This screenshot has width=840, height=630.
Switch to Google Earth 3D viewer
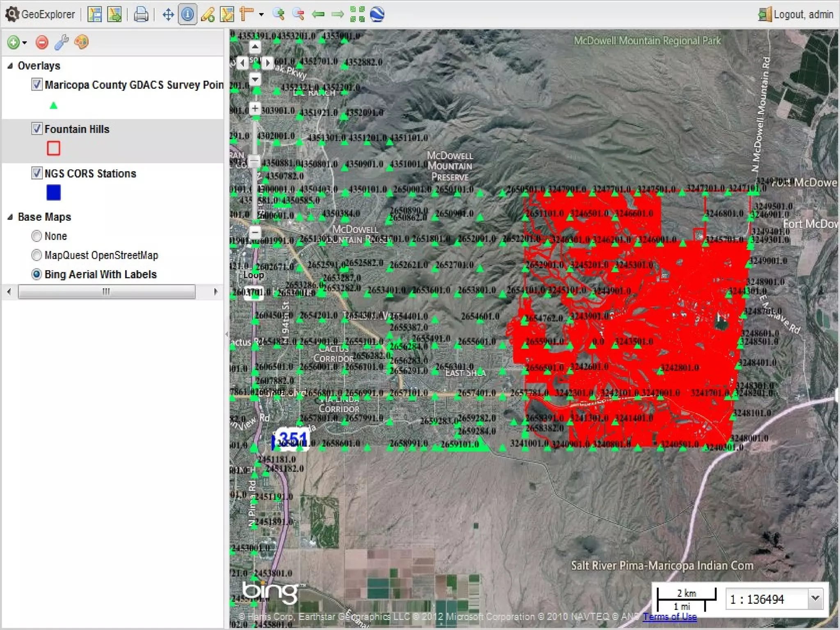377,15
